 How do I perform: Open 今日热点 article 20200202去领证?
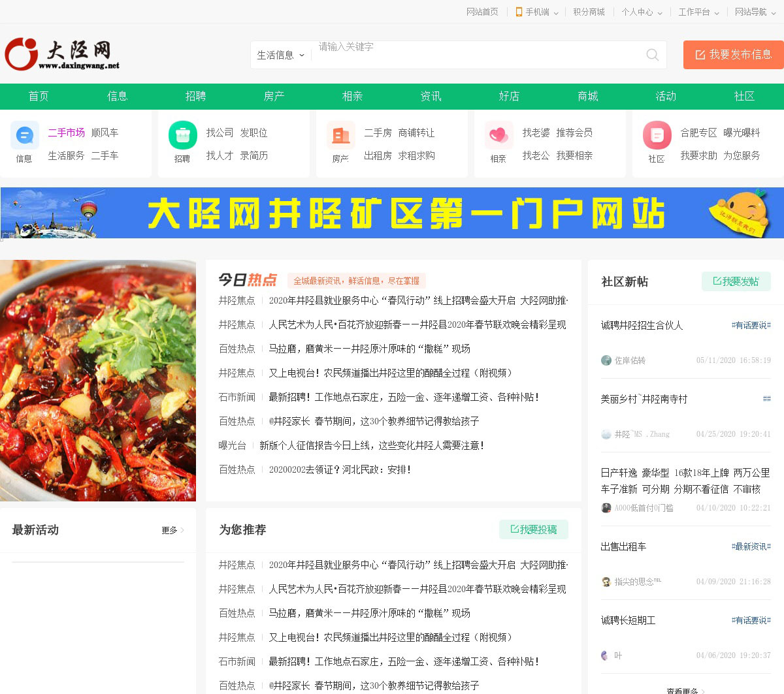[340, 469]
